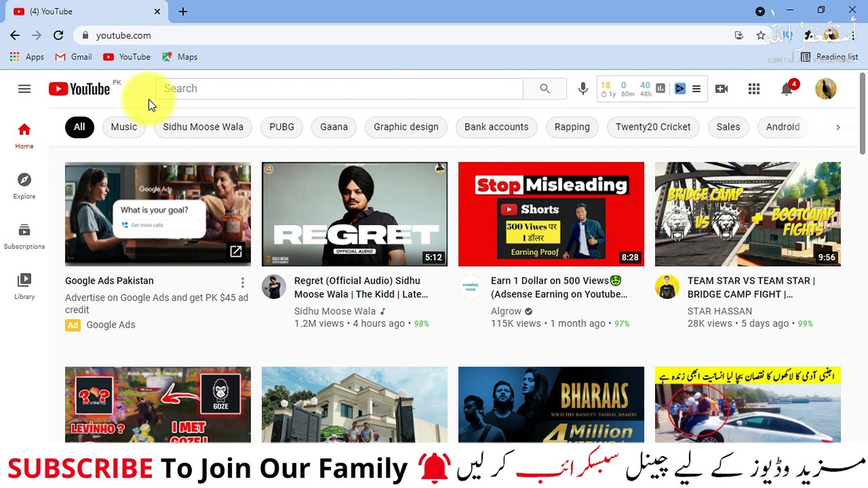Open the YouTube bookmark in bookmarks bar
Screen dimensions: 868x488
tap(127, 57)
